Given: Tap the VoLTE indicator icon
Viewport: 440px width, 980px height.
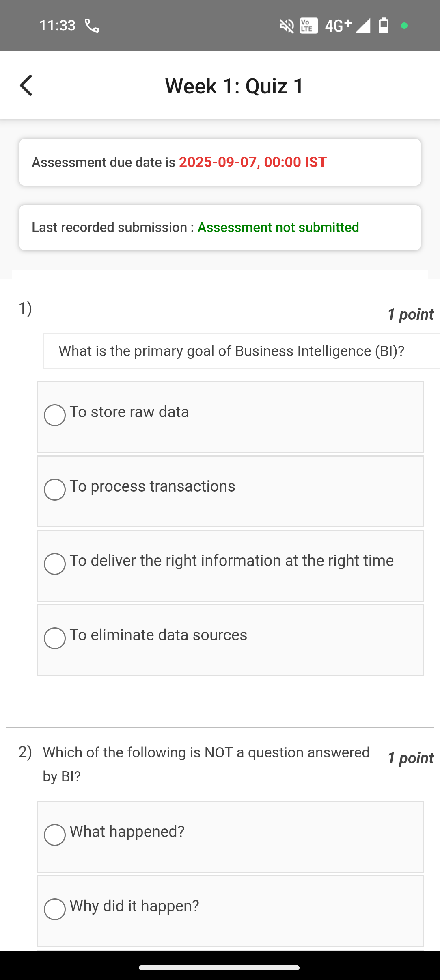Looking at the screenshot, I should coord(308,26).
